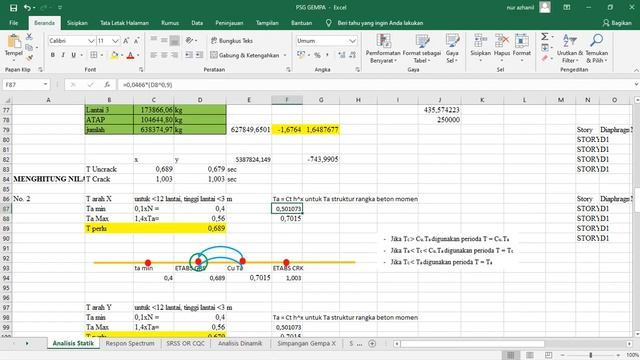Open the Rumus ribbon tab

[x=170, y=23]
